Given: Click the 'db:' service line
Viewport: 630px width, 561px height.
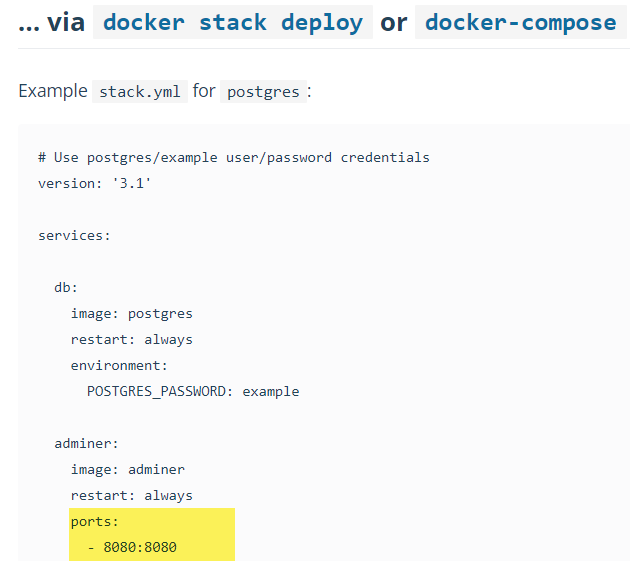Looking at the screenshot, I should tap(66, 287).
